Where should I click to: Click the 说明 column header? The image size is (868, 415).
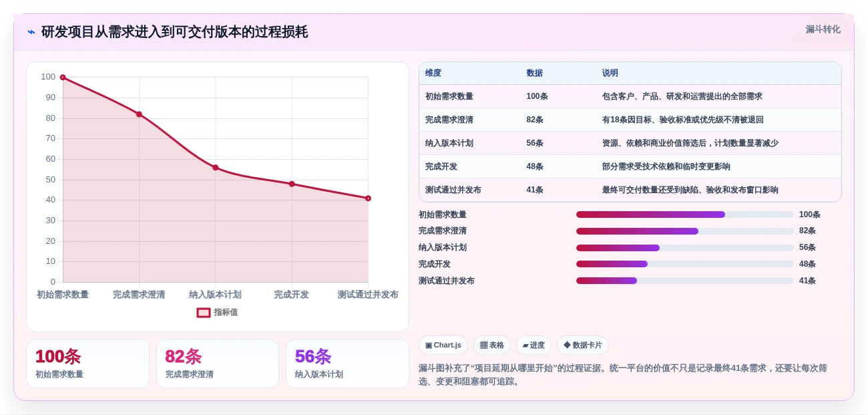coord(610,74)
